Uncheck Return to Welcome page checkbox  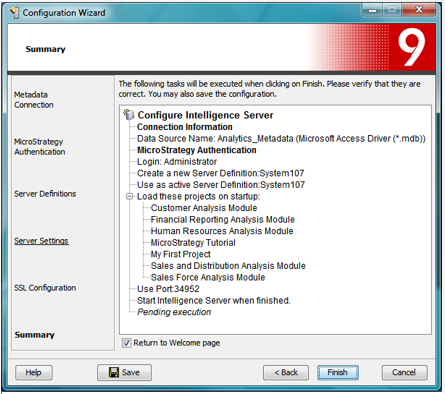[127, 343]
